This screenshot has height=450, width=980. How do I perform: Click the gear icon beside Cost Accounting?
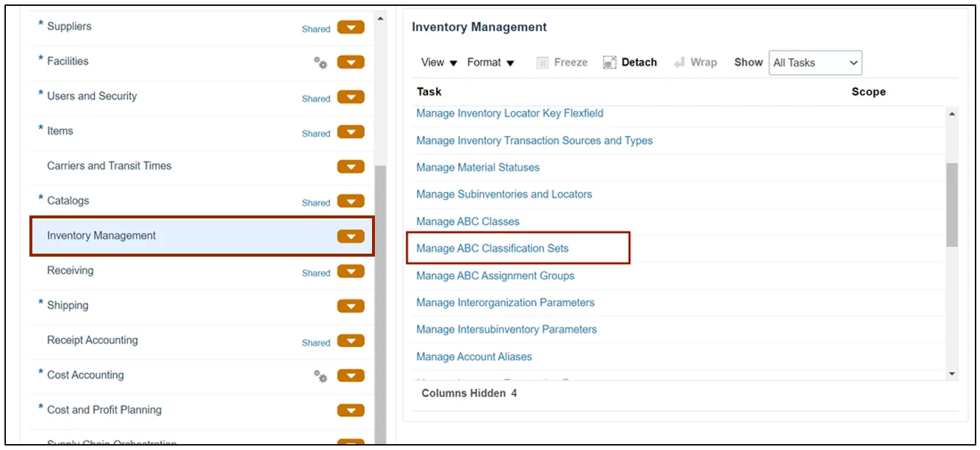[x=321, y=376]
